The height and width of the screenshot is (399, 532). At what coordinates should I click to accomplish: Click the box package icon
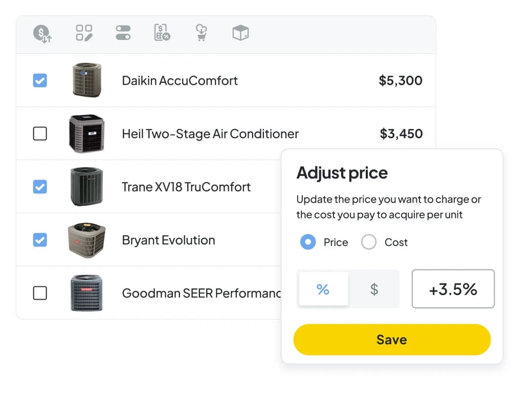point(240,33)
